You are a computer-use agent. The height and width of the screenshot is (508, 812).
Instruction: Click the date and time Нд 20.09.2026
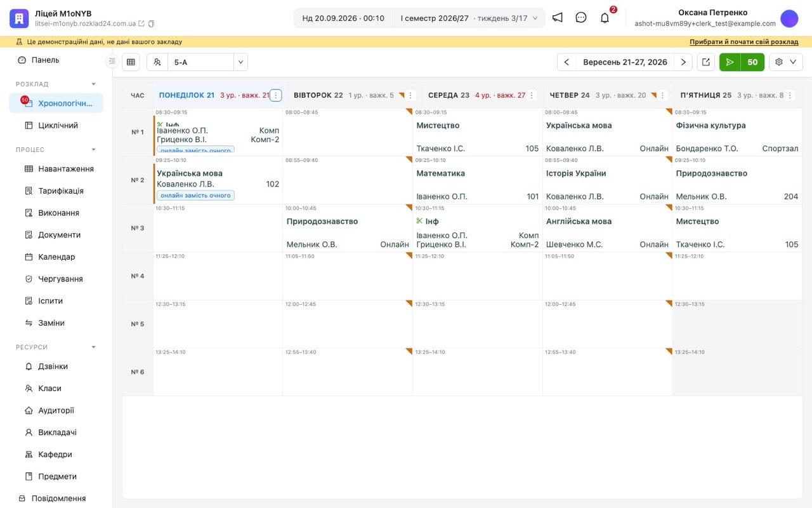343,18
